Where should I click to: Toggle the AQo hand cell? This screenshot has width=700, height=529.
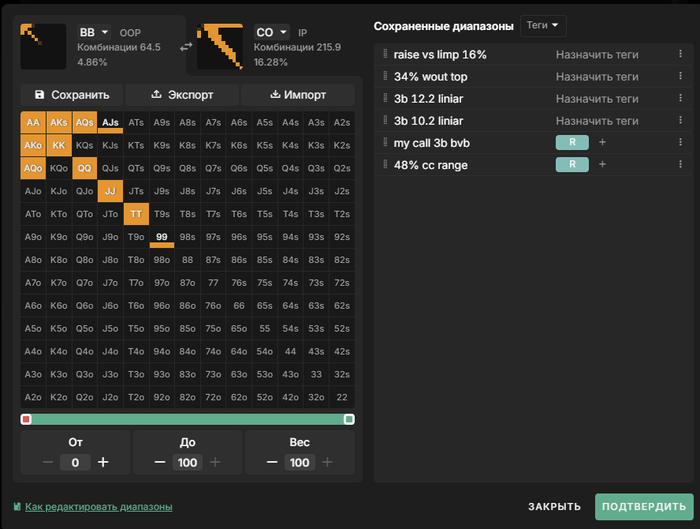click(33, 168)
